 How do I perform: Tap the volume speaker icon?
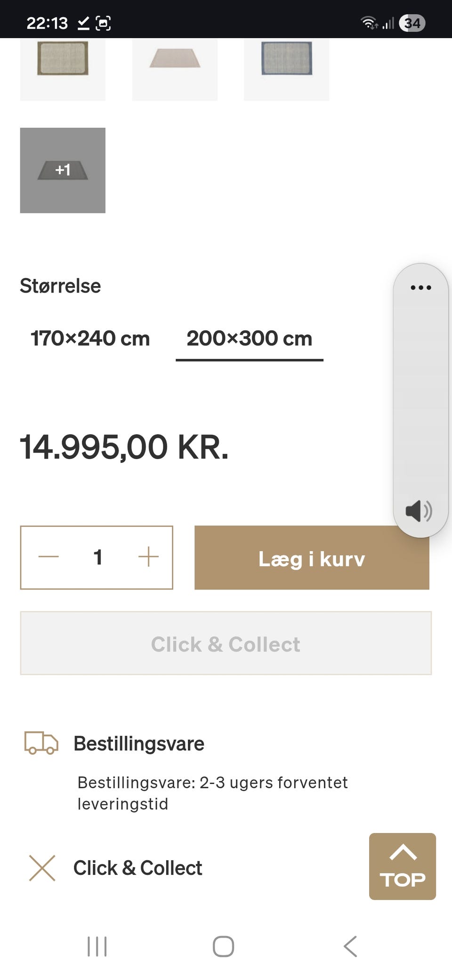(419, 511)
